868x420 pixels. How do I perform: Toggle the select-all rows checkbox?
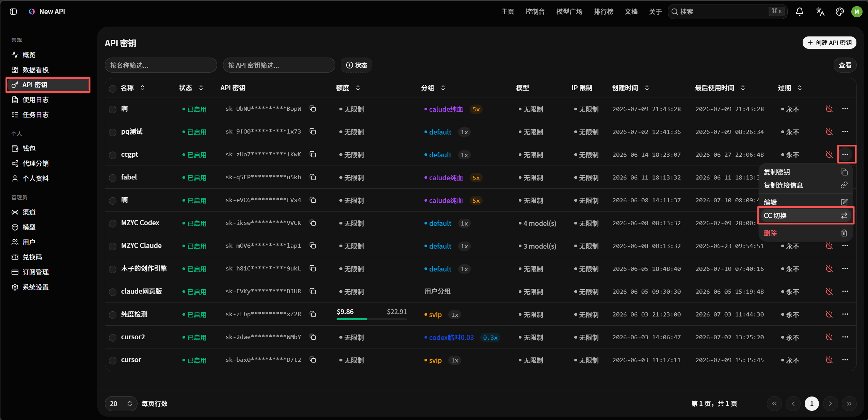(113, 89)
